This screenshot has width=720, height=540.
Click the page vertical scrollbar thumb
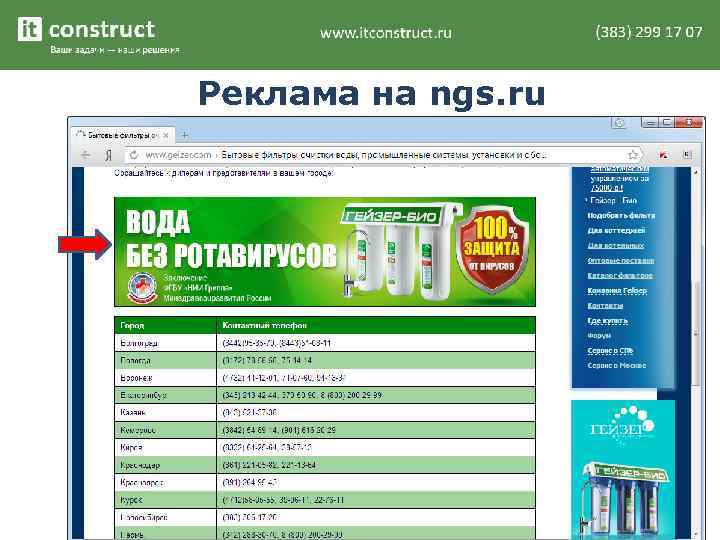pyautogui.click(x=697, y=333)
